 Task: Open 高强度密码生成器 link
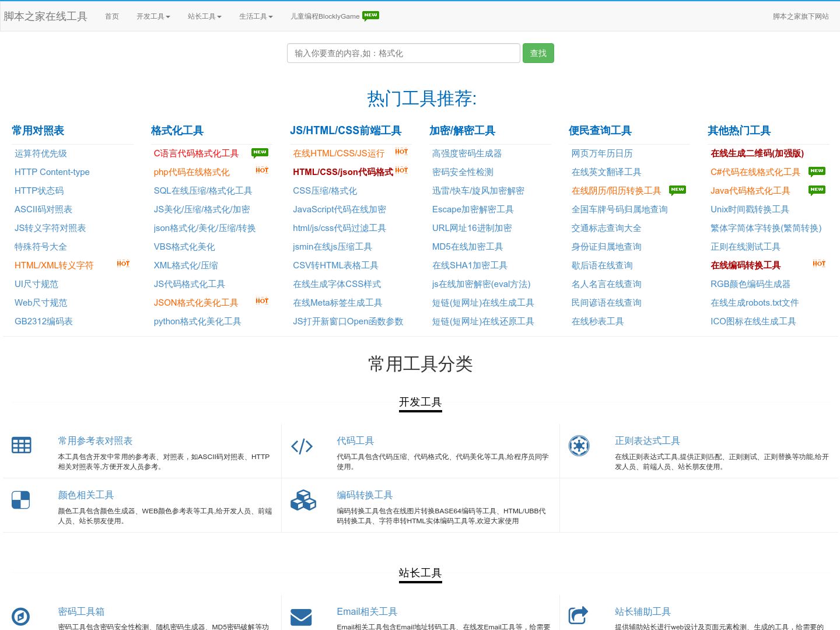pos(467,153)
